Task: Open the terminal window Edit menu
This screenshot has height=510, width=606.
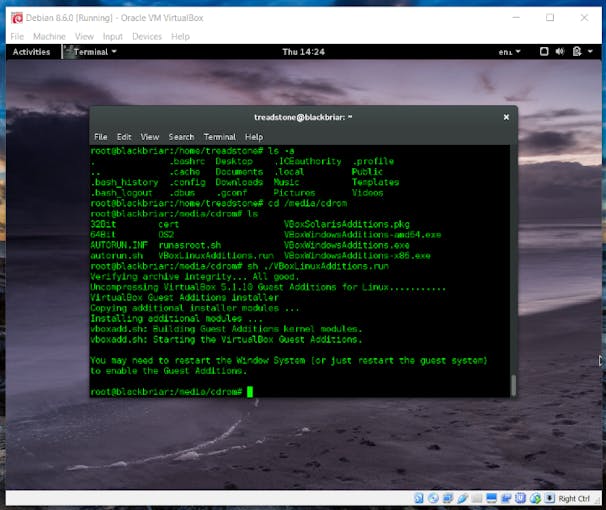Action: [x=124, y=137]
